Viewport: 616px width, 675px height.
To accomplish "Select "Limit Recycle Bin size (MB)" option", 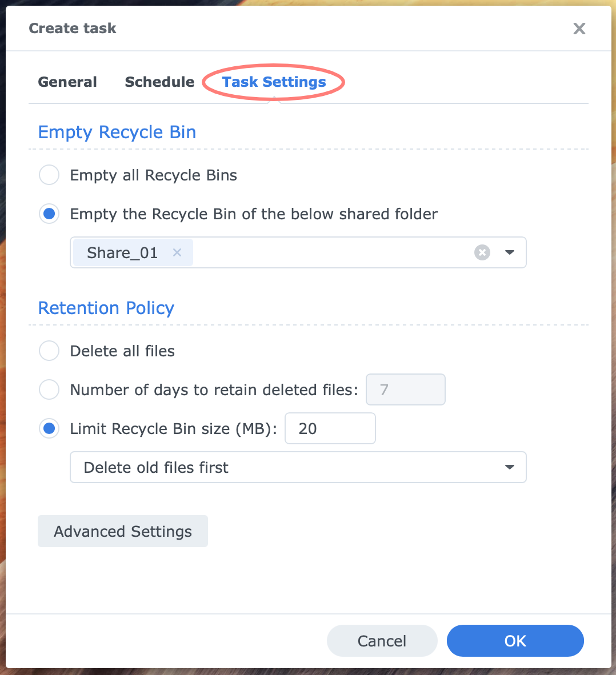I will pos(49,428).
